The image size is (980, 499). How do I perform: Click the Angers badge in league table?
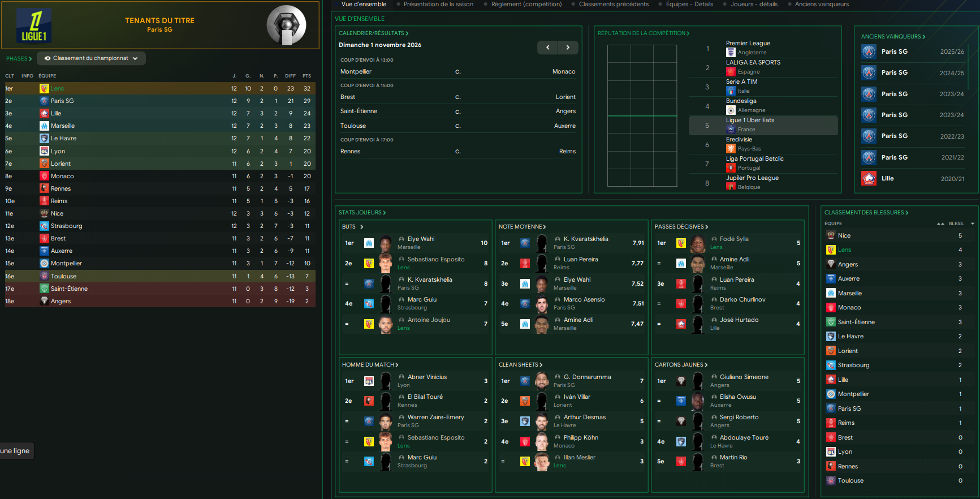44,301
